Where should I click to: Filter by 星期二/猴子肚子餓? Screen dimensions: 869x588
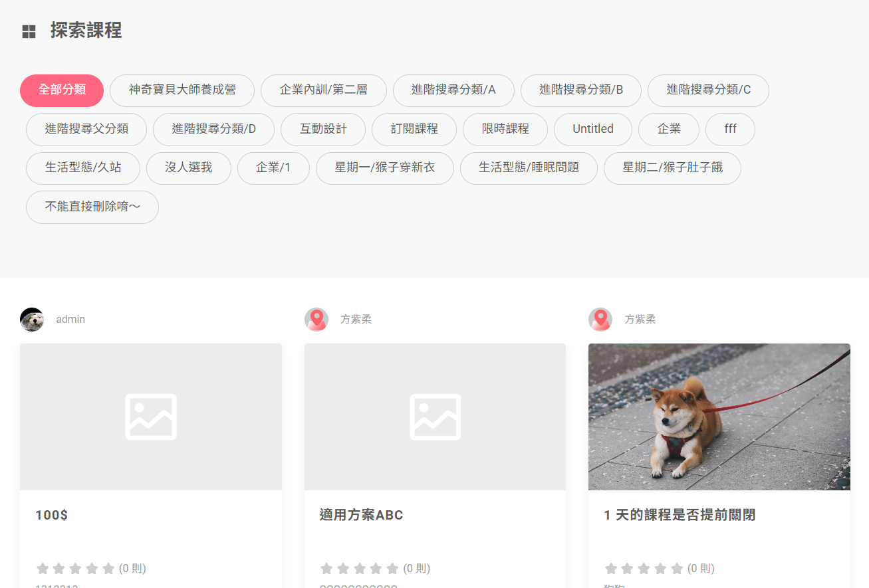[672, 168]
